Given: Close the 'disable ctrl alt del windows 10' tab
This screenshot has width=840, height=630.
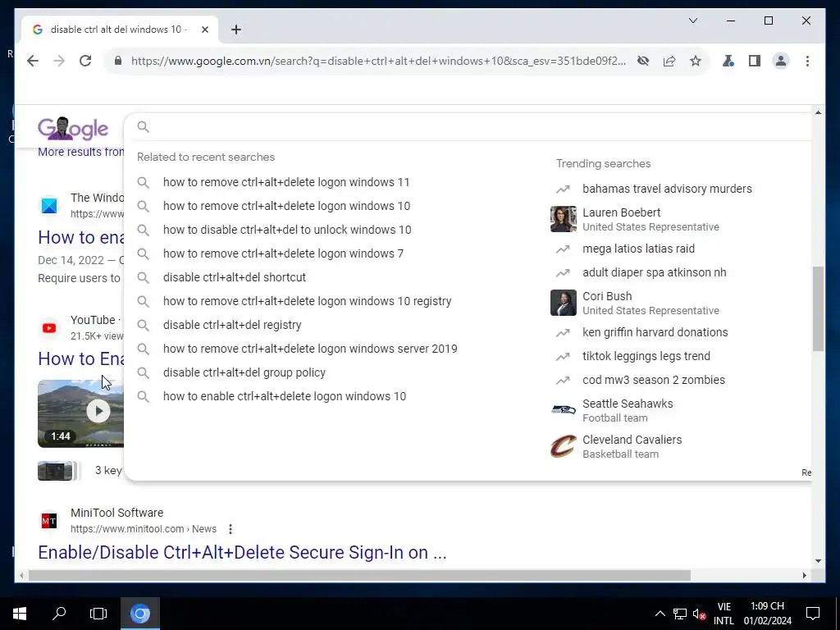Looking at the screenshot, I should [x=204, y=30].
